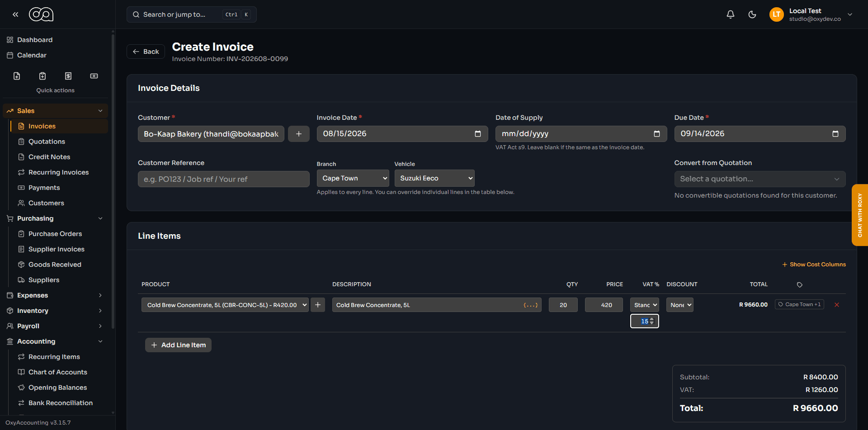Delete the Cold Brew Concentrate line item
Image resolution: width=868 pixels, height=430 pixels.
837,305
